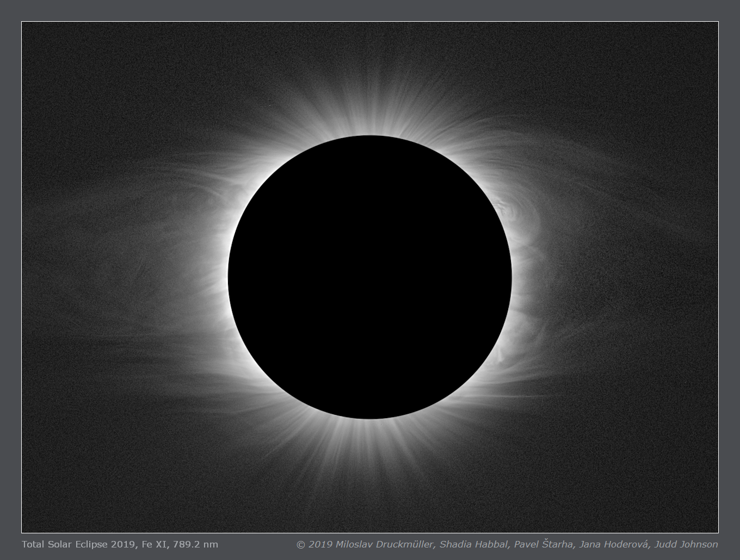740x560 pixels.
Task: Click the "Total Solar Eclipse 2019" caption text
Action: click(x=79, y=544)
